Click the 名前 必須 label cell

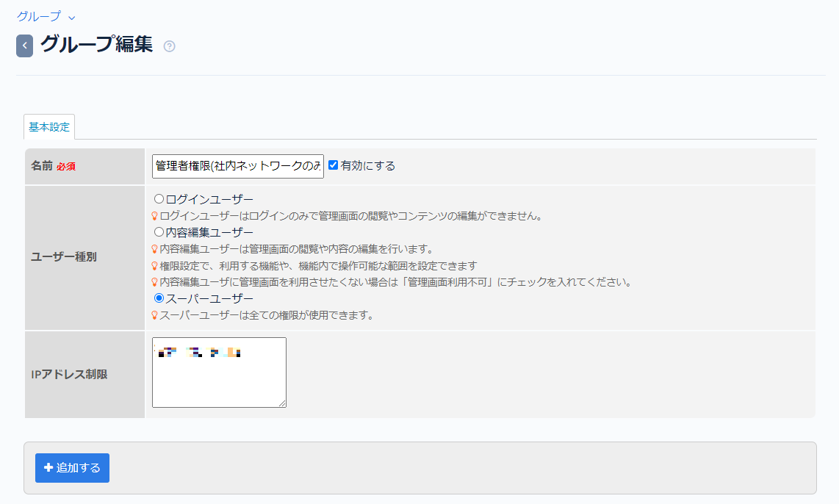85,166
